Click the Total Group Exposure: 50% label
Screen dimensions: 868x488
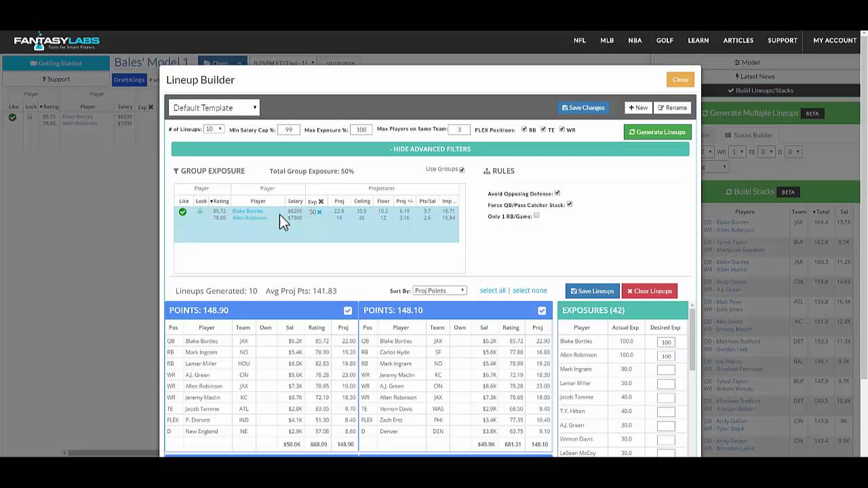pyautogui.click(x=311, y=171)
